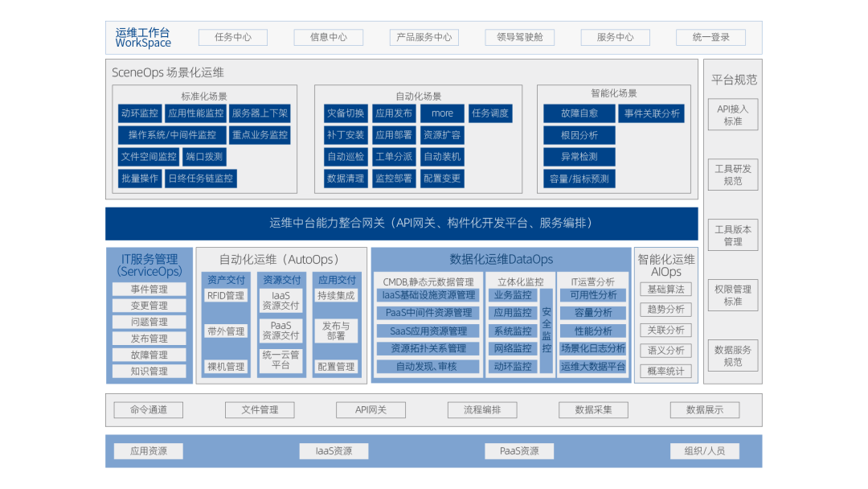Open 统一云管平台 under 资源交付
This screenshot has width=868, height=489.
280,360
